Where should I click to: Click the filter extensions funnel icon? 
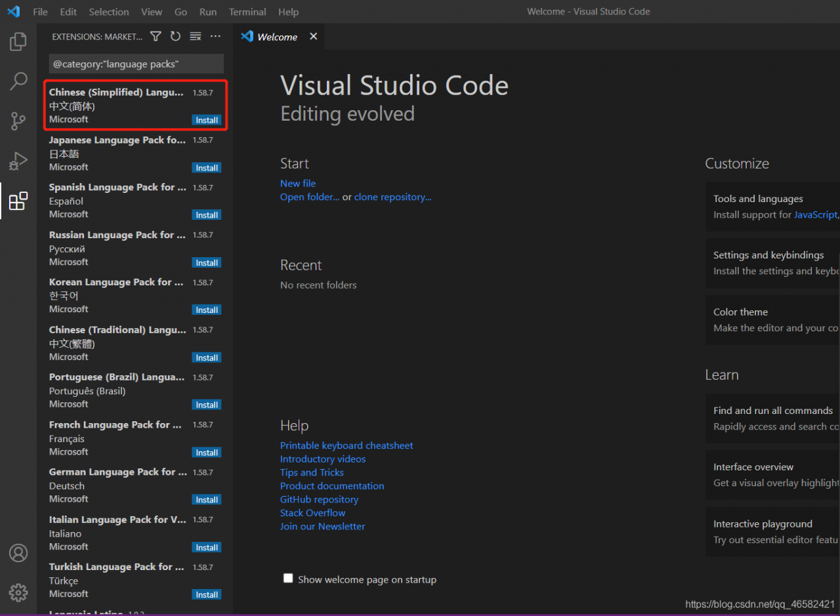(x=156, y=37)
